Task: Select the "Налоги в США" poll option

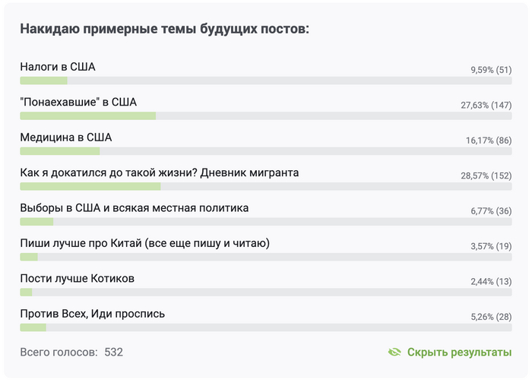Action: 58,67
